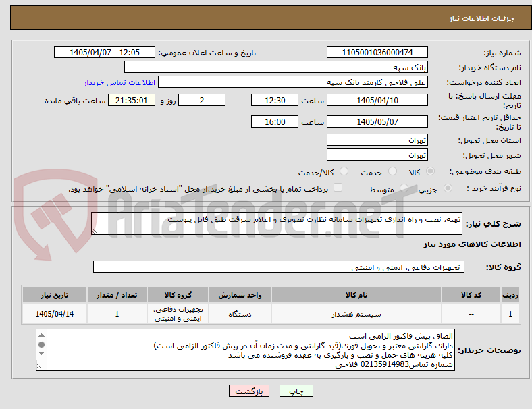Click the تاریخ نیاز column header
The width and height of the screenshot is (532, 409).
[x=55, y=295]
